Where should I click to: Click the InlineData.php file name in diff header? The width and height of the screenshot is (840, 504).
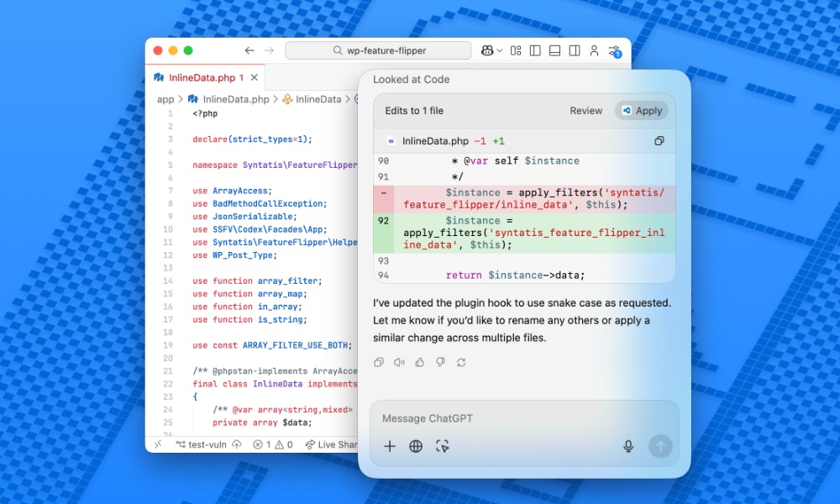click(x=435, y=141)
